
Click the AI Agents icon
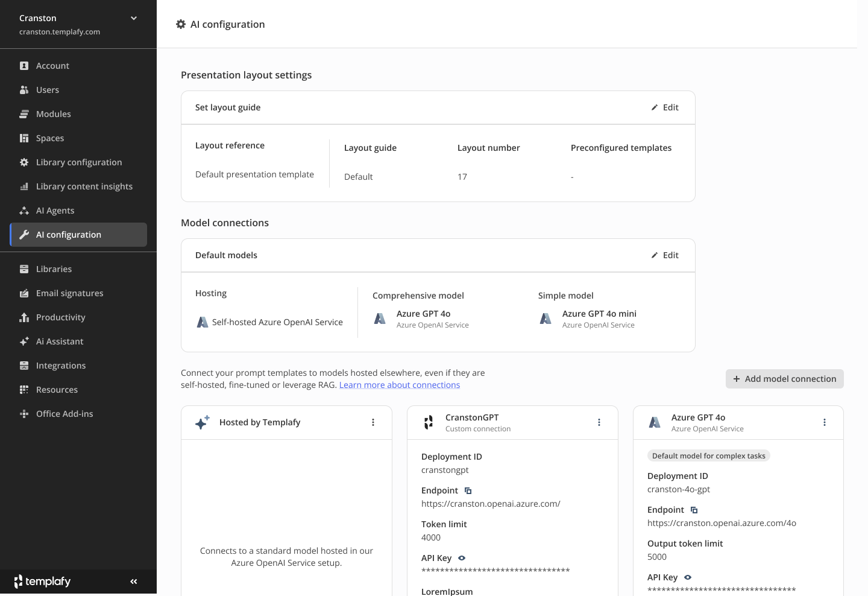point(24,211)
